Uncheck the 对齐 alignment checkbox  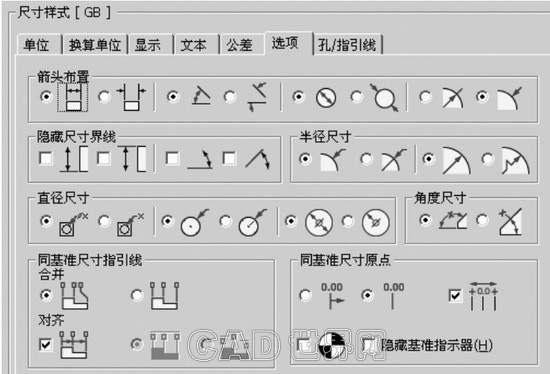[46, 344]
